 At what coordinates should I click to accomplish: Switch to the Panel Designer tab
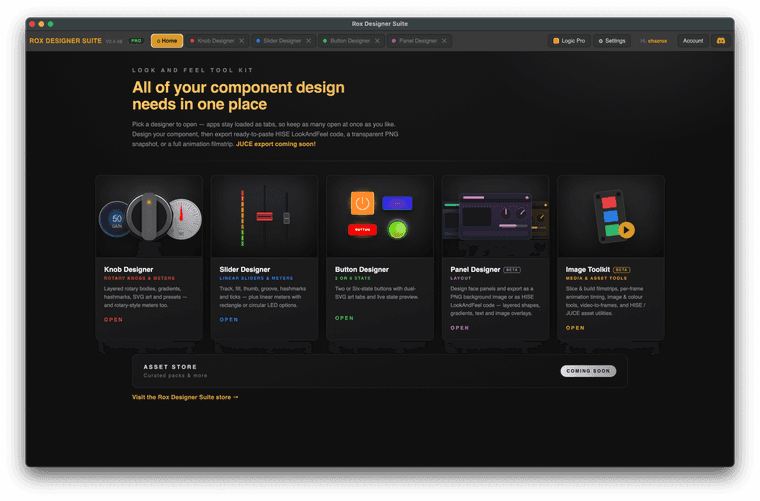click(x=418, y=41)
